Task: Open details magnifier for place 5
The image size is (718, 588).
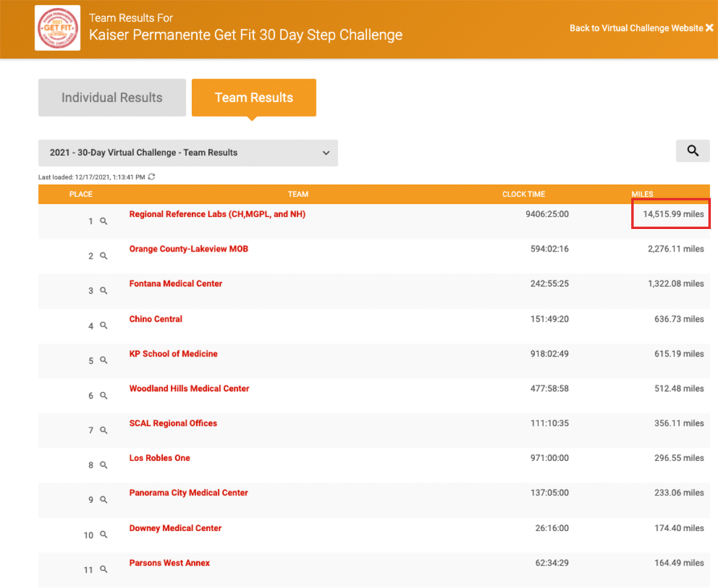Action: (x=104, y=360)
